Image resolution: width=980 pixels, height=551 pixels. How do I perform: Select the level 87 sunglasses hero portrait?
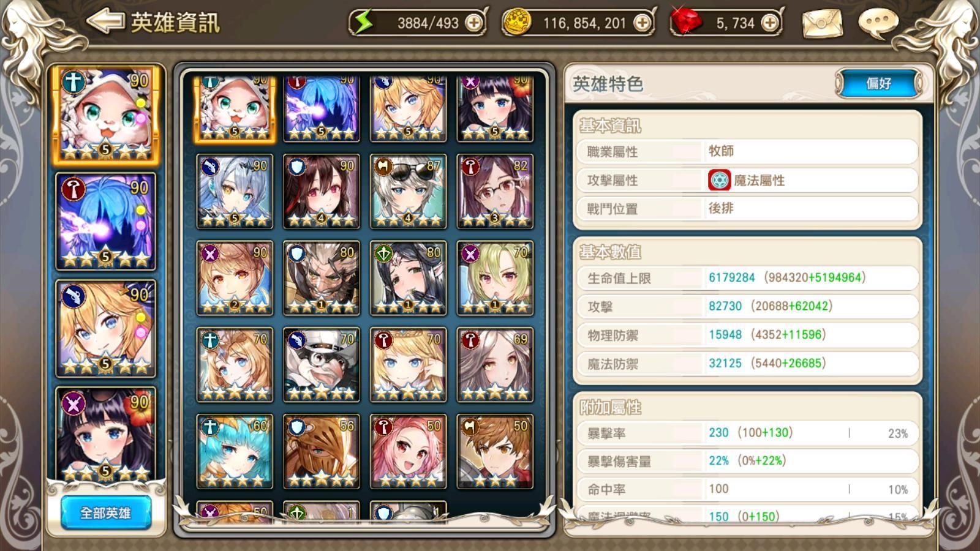[408, 191]
